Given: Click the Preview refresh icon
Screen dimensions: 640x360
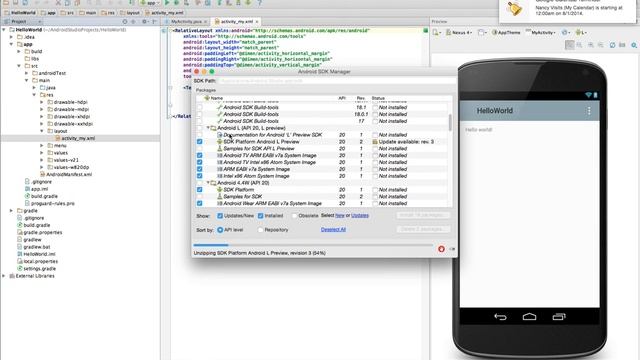Looking at the screenshot, I should click(x=612, y=45).
